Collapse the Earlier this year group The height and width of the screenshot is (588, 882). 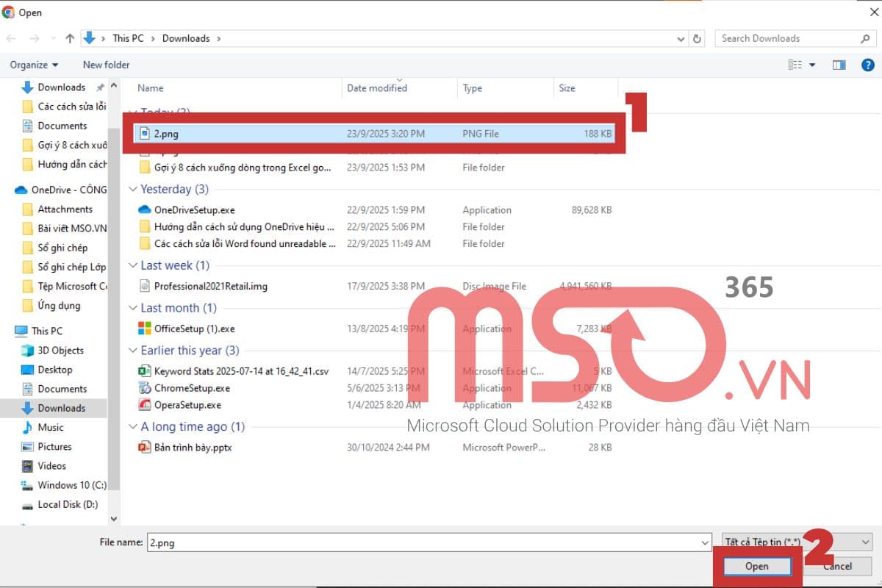(133, 351)
